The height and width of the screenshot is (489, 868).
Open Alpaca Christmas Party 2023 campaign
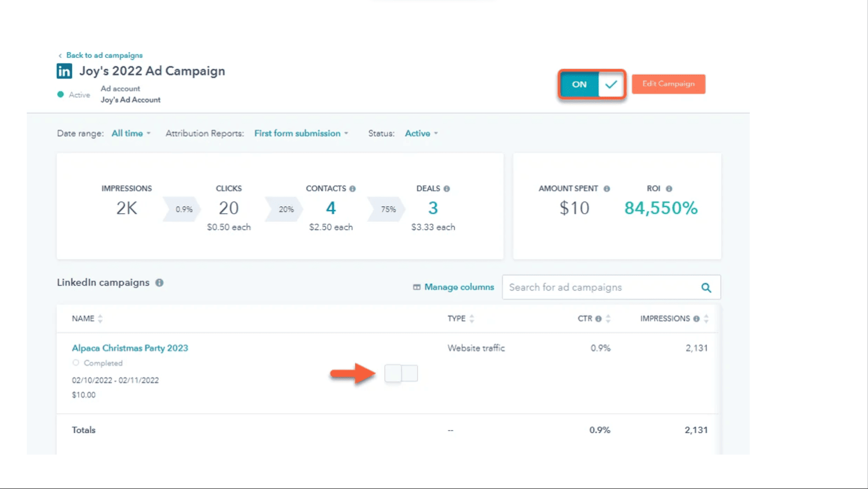(x=130, y=348)
